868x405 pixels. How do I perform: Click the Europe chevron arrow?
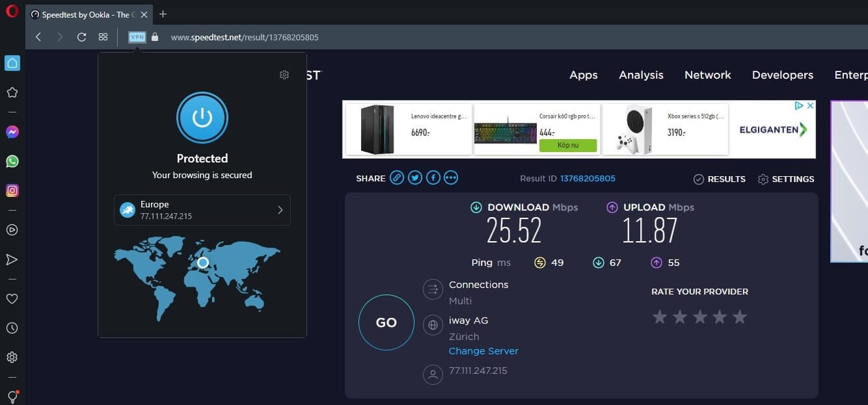point(280,210)
